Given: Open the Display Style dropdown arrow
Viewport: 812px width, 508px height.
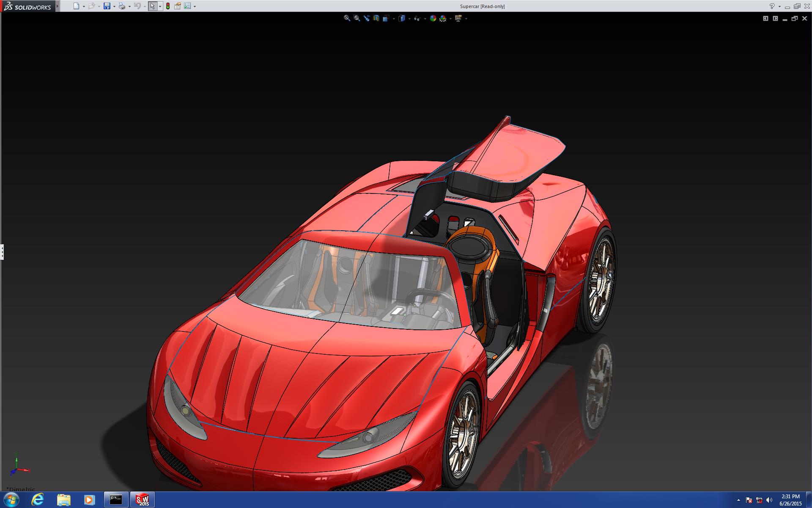Looking at the screenshot, I should [409, 19].
